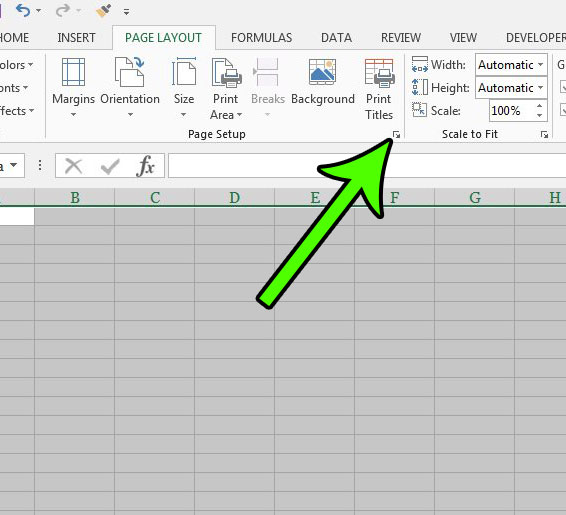The height and width of the screenshot is (515, 566).
Task: Select column G header
Action: coord(475,197)
